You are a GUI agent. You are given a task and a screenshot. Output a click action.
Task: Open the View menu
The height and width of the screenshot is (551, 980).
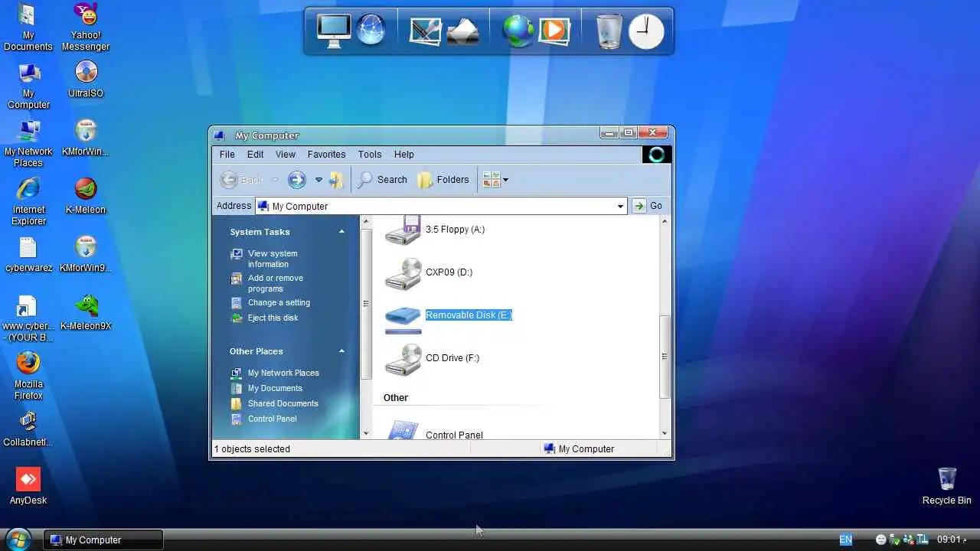tap(286, 155)
